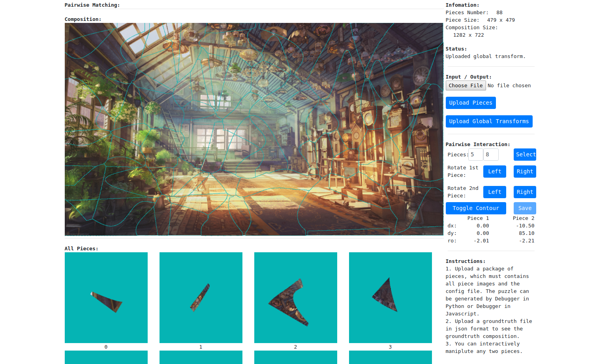This screenshot has height=364, width=597.
Task: Click Upload Pieces button
Action: [471, 103]
